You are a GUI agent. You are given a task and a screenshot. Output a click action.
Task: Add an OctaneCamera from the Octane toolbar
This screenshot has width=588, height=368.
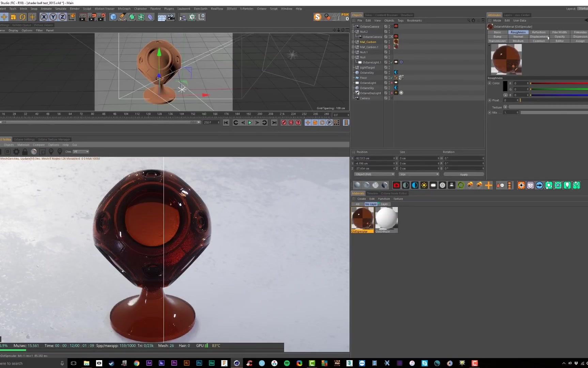[x=396, y=185]
